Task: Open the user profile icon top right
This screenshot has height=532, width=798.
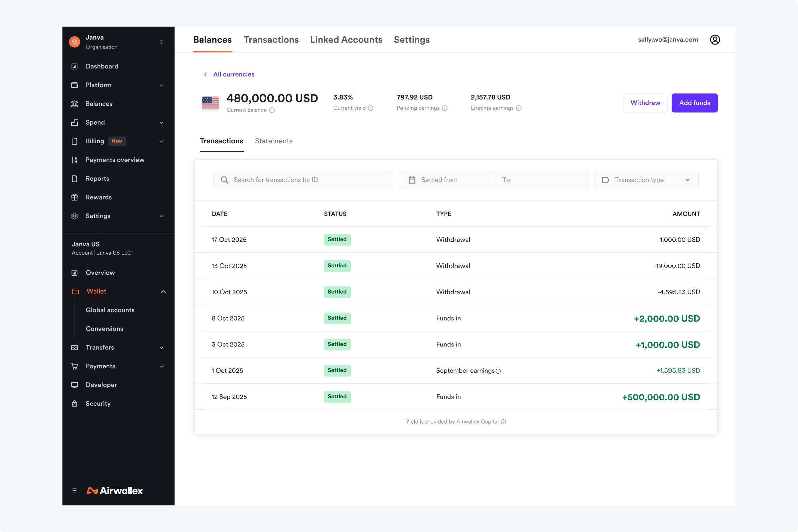Action: 715,39
